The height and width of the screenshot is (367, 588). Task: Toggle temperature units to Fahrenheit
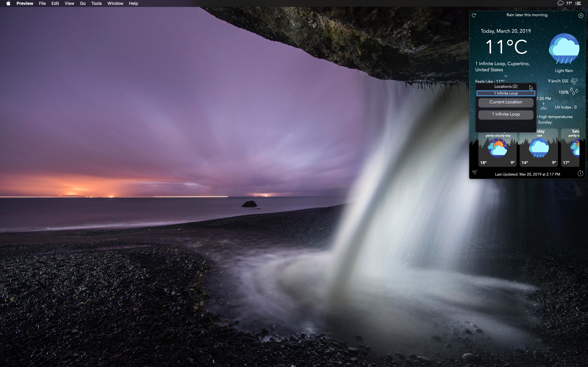tap(475, 173)
